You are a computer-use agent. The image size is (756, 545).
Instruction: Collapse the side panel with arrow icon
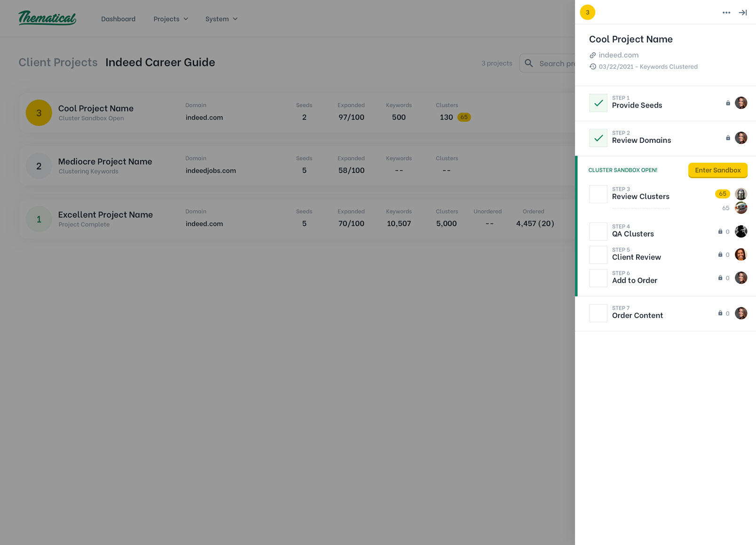[x=743, y=13]
